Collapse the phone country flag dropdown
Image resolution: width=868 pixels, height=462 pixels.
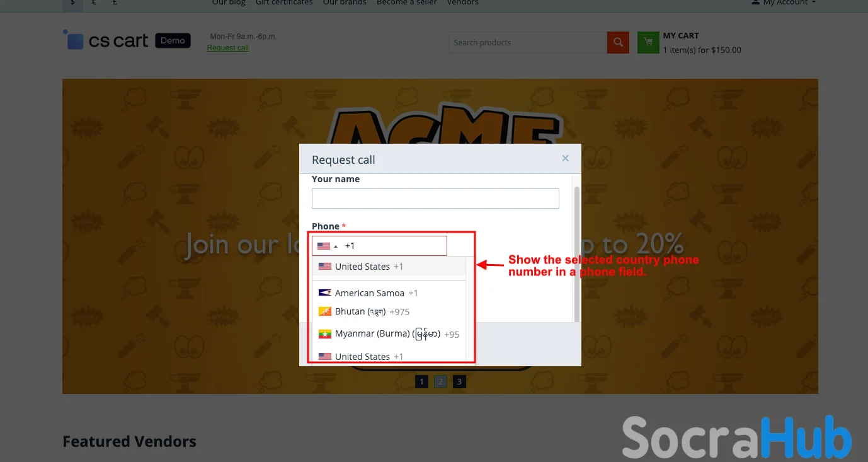point(328,246)
